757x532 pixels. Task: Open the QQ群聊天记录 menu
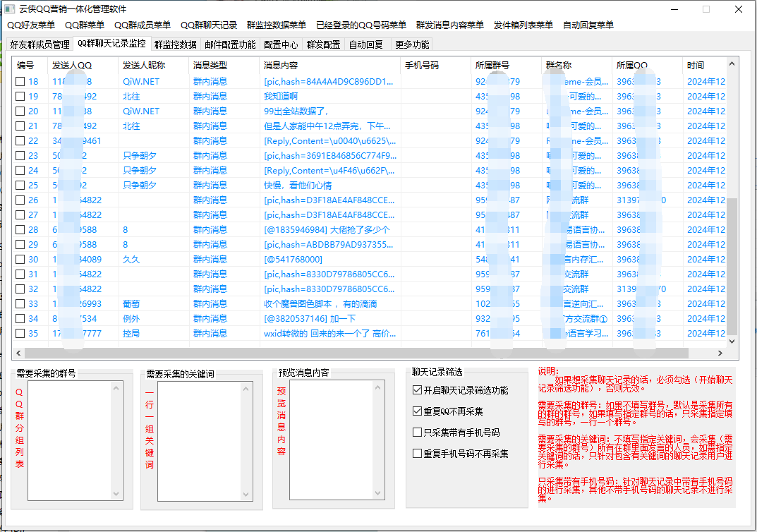[x=209, y=25]
